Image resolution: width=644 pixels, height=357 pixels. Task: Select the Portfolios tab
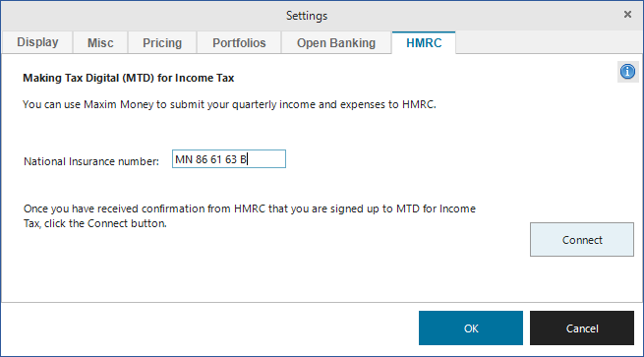[x=239, y=42]
